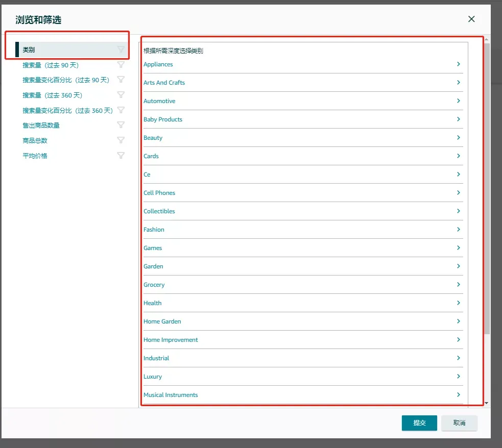Screen dimensions: 502x448
Task: Click the scrollbar down arrow
Action: tap(486, 403)
